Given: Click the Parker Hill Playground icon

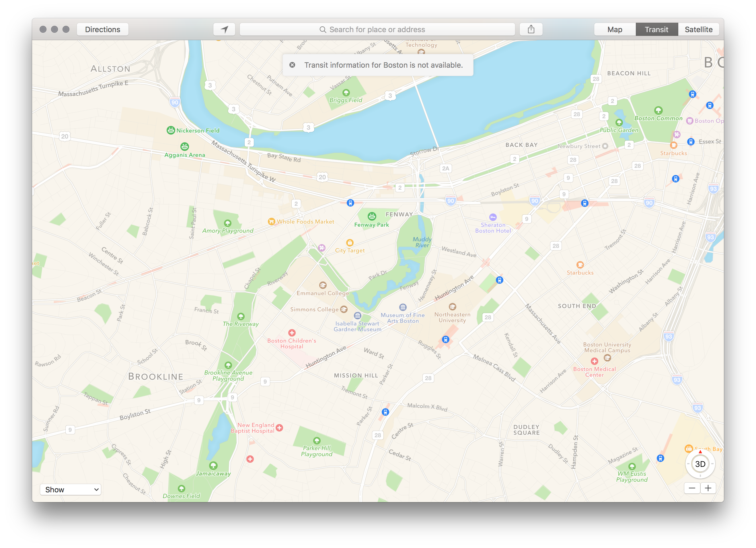Looking at the screenshot, I should click(x=317, y=440).
